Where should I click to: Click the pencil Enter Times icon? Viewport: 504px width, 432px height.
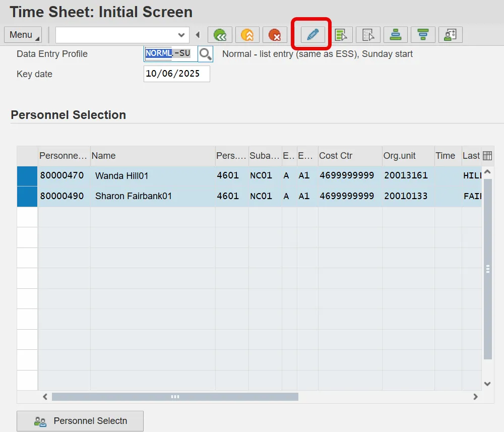(312, 35)
